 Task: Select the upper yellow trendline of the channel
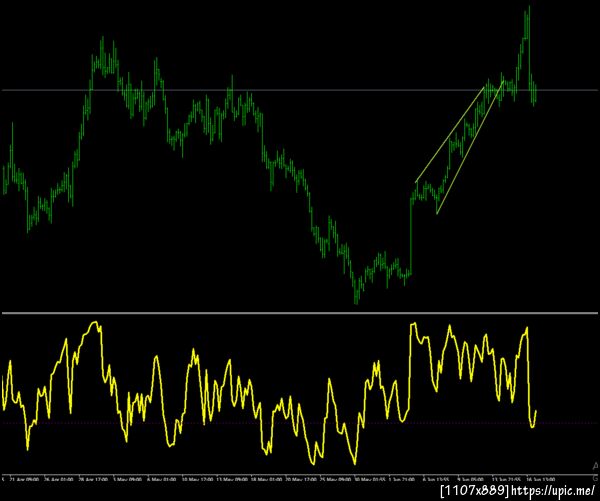[450, 135]
